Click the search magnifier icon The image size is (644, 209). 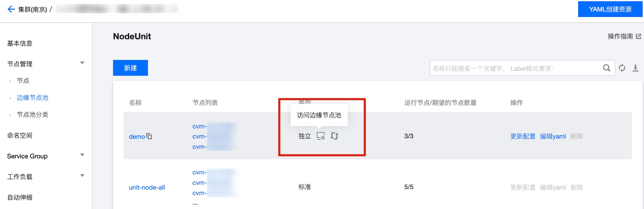pyautogui.click(x=606, y=68)
